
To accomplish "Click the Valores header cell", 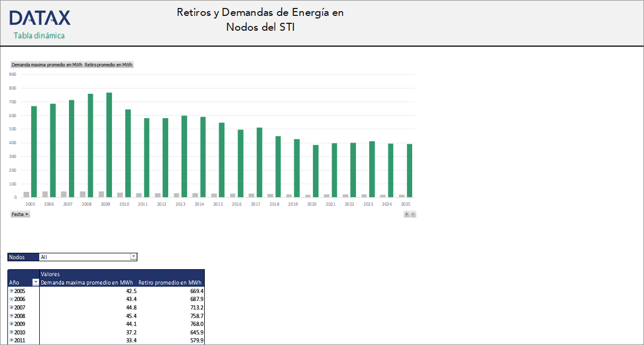I will (50, 274).
